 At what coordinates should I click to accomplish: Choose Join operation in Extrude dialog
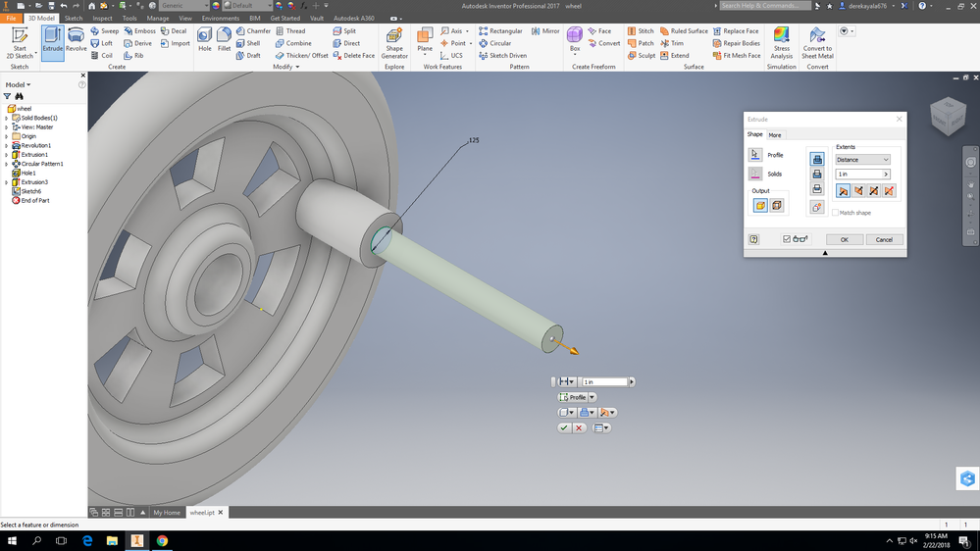point(817,159)
